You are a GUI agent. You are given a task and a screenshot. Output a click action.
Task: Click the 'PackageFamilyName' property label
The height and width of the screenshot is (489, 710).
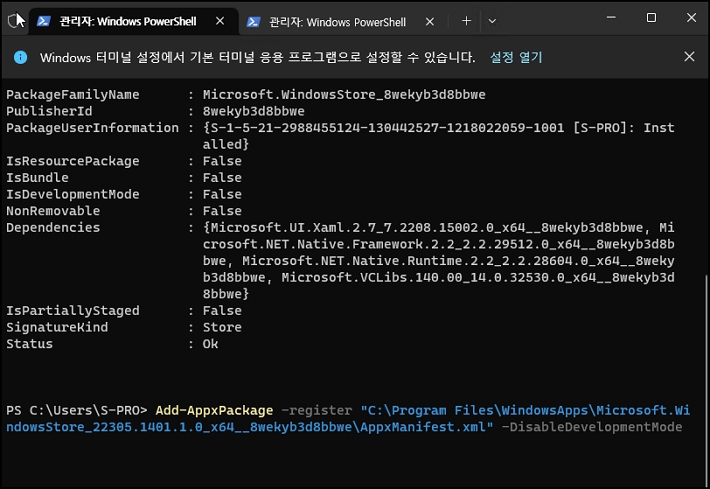73,95
